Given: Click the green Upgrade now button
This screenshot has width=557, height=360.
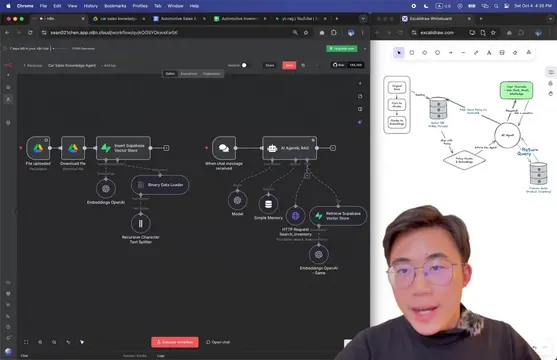Looking at the screenshot, I should (x=342, y=48).
